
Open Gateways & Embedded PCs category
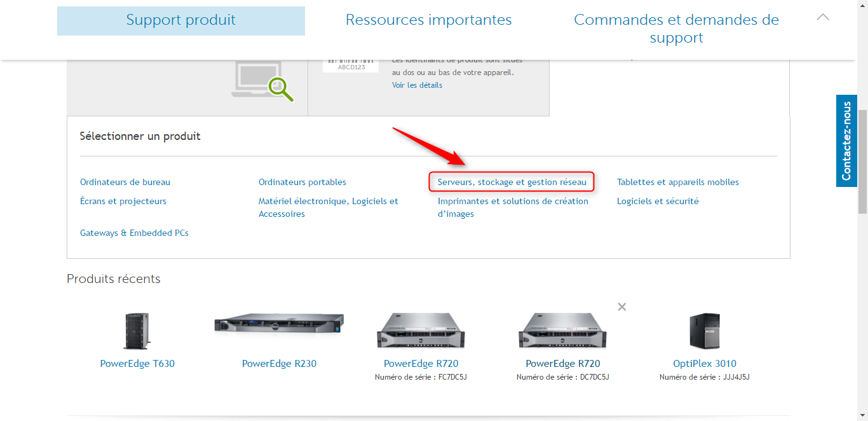coord(134,233)
